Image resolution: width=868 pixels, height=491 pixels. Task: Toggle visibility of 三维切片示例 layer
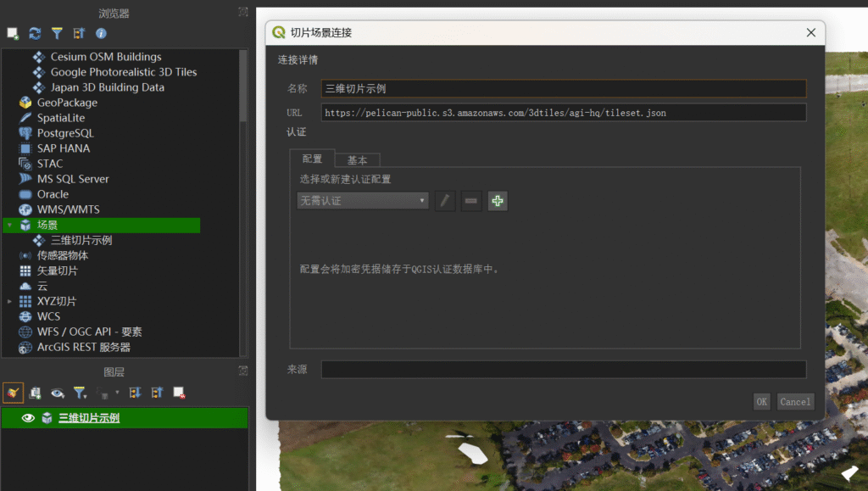[28, 418]
